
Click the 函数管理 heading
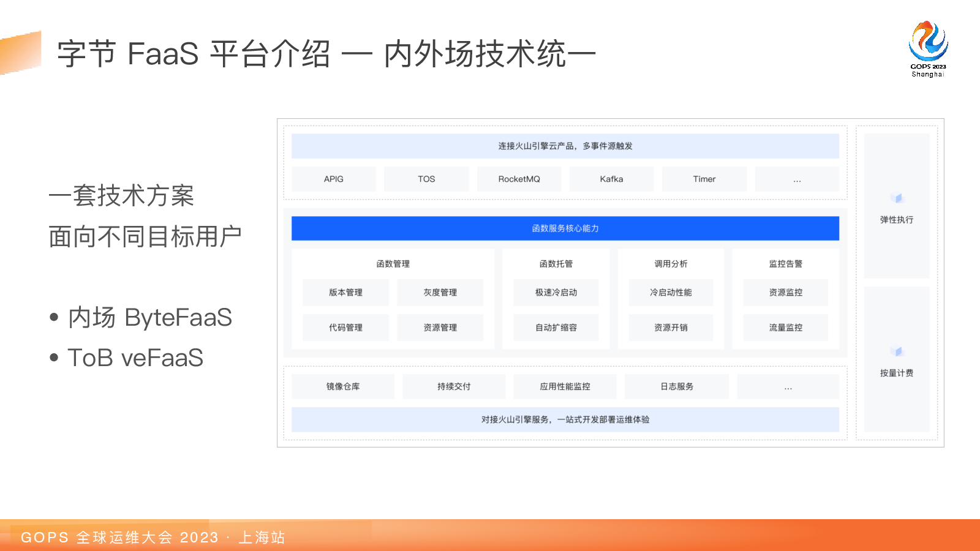(x=393, y=264)
